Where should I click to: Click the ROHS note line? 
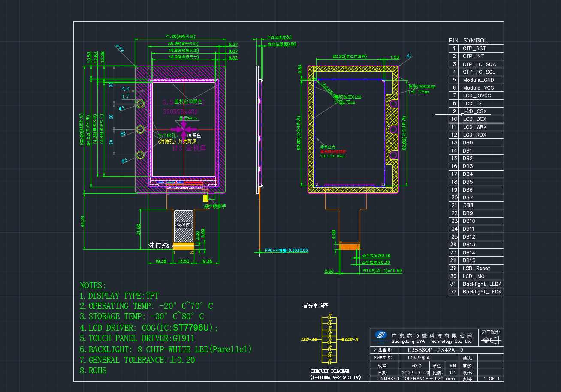(x=93, y=370)
